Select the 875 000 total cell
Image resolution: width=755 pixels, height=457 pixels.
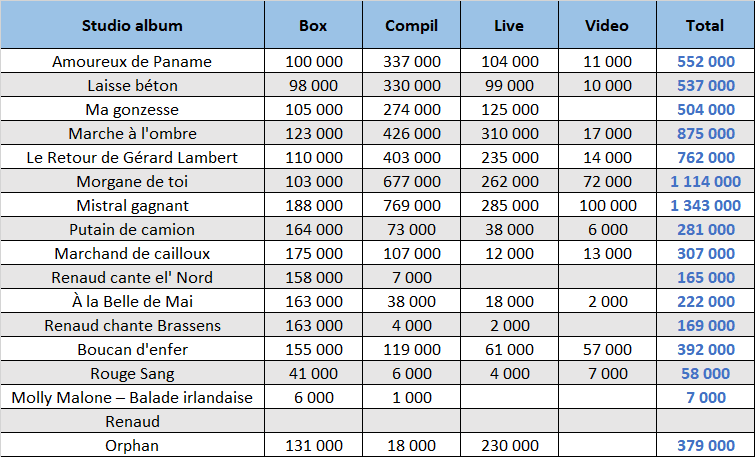(705, 133)
